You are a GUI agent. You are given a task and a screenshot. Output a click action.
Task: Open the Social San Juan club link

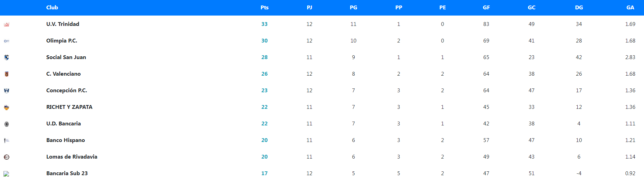click(x=66, y=57)
